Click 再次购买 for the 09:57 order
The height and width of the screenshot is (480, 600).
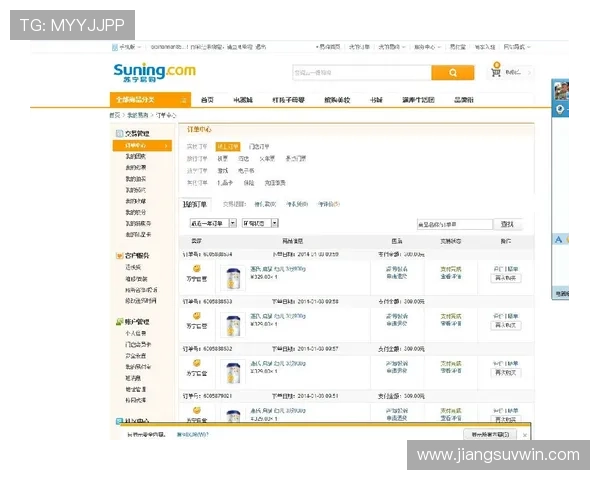[x=505, y=372]
